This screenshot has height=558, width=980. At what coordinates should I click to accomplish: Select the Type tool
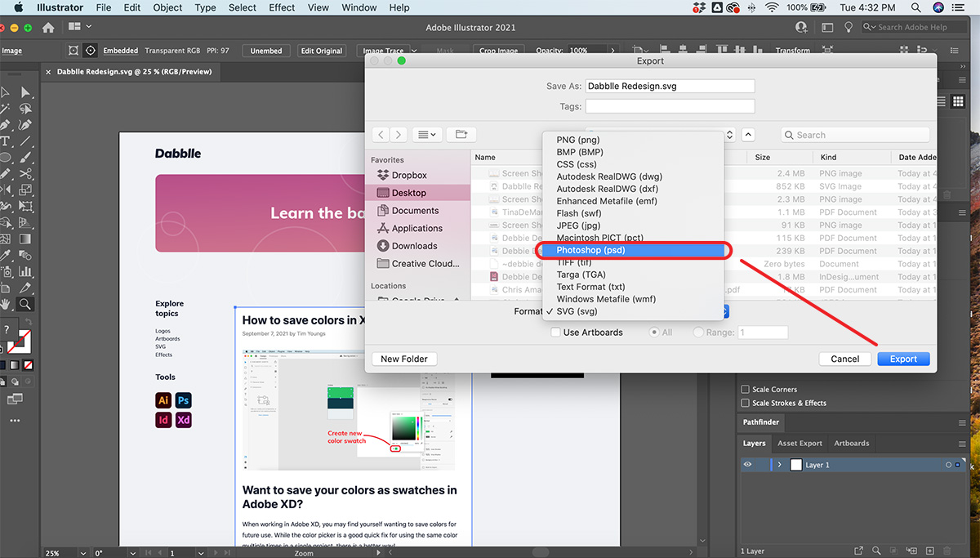pyautogui.click(x=6, y=141)
